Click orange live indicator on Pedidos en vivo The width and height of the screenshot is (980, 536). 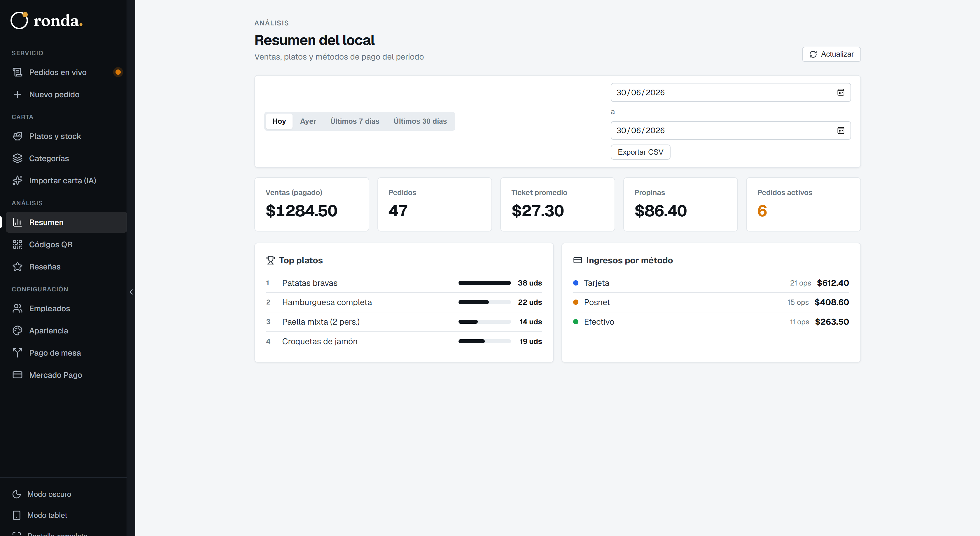(x=118, y=72)
